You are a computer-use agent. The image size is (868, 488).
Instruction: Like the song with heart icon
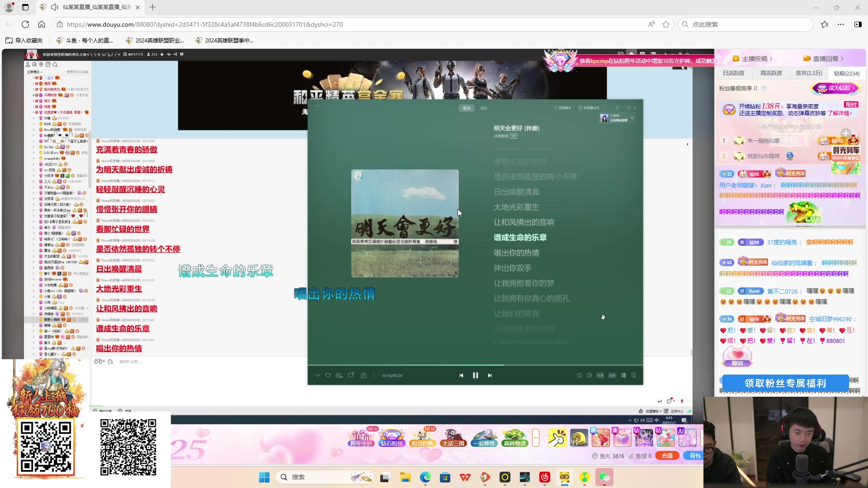click(328, 375)
